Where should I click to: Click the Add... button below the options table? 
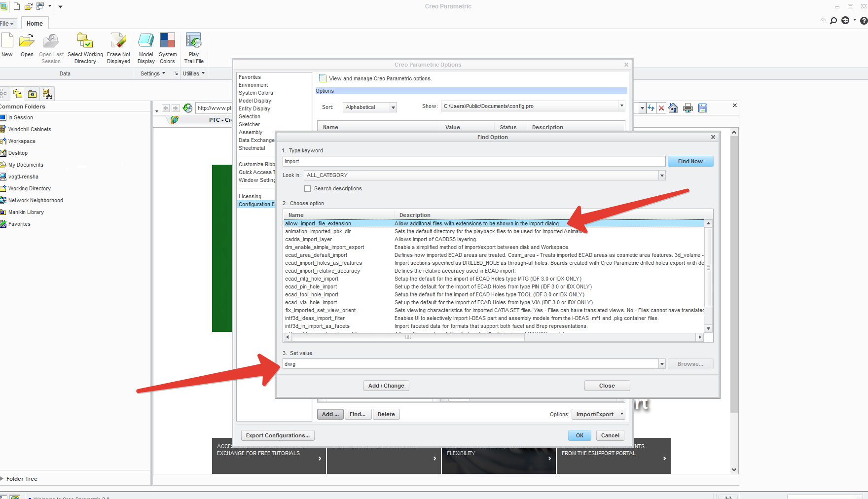(x=330, y=414)
